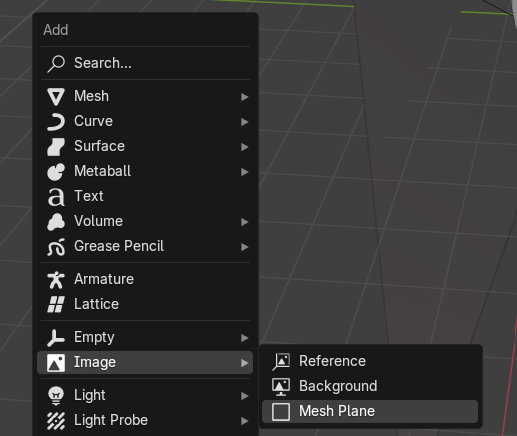Expand the Mesh submenu arrow
This screenshot has height=436, width=517.
click(x=245, y=97)
